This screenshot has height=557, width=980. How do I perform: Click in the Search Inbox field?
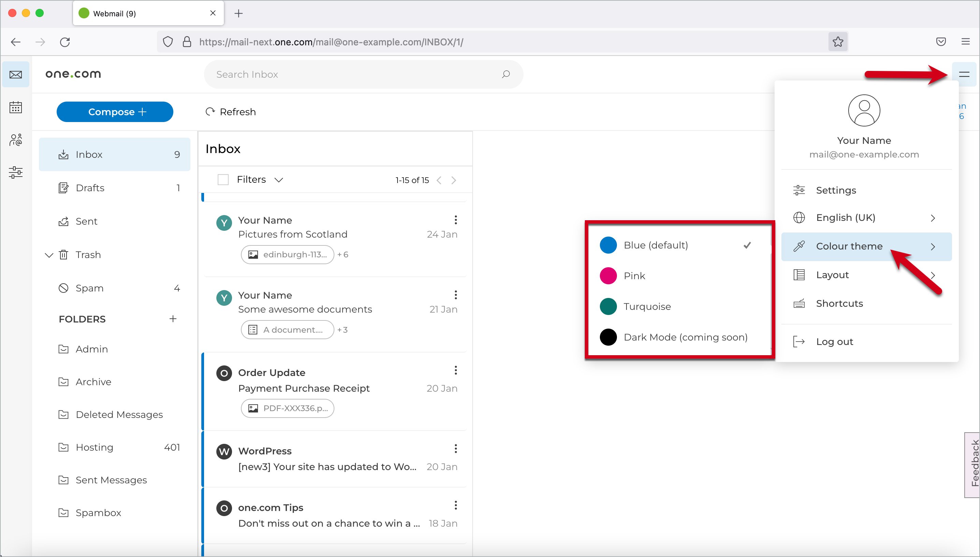[345, 74]
